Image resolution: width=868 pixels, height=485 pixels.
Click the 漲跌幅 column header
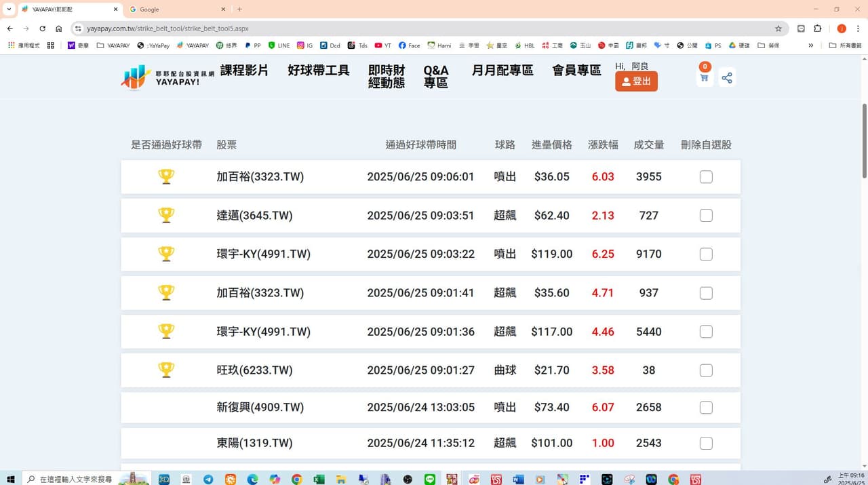point(603,144)
